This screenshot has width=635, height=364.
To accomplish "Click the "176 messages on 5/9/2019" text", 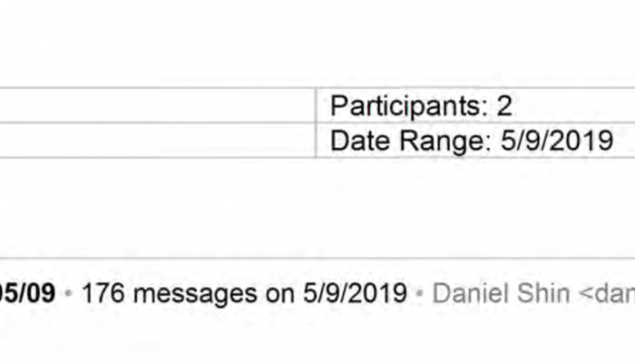I will [244, 294].
